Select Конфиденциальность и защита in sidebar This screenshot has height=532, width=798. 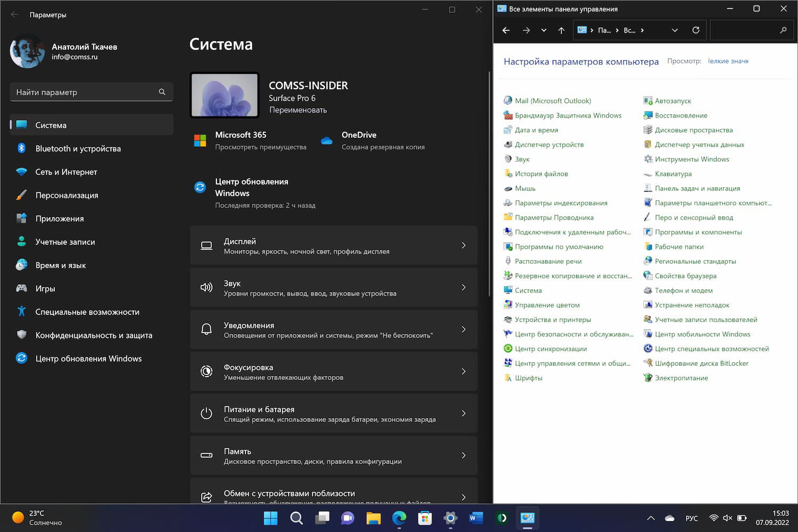coord(94,335)
